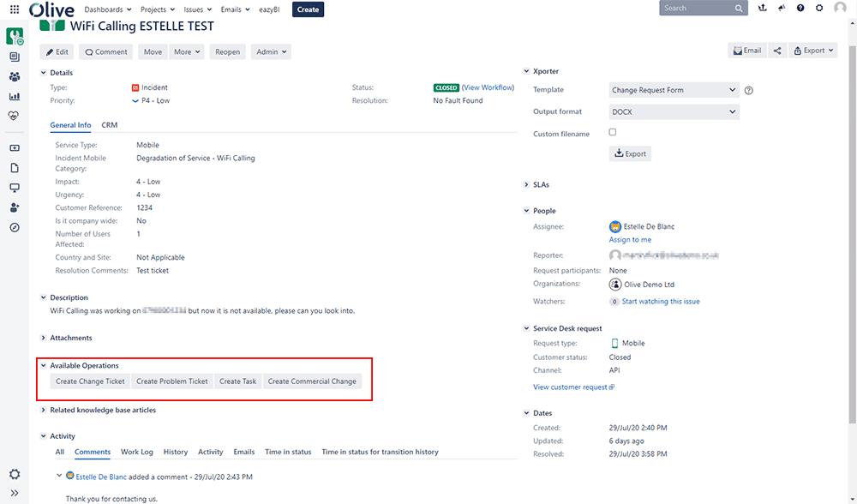Screen dimensions: 857x504
Task: Select the Work Log activity tab
Action: pyautogui.click(x=136, y=452)
